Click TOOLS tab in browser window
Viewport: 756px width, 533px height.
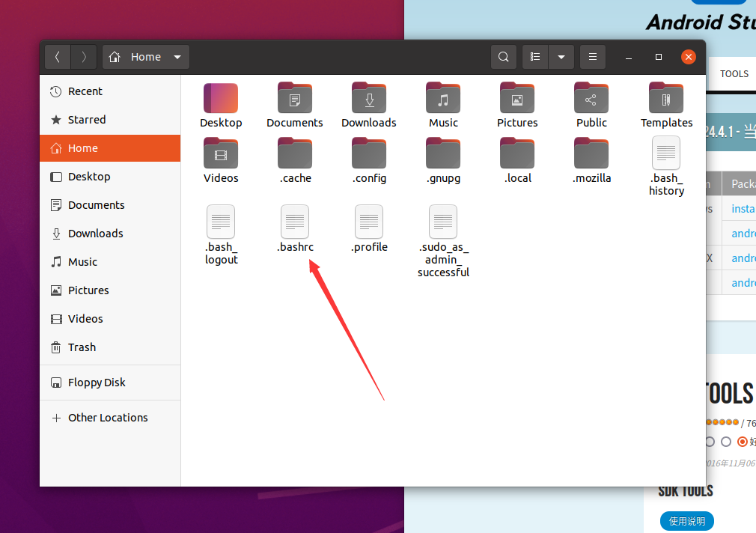tap(734, 74)
